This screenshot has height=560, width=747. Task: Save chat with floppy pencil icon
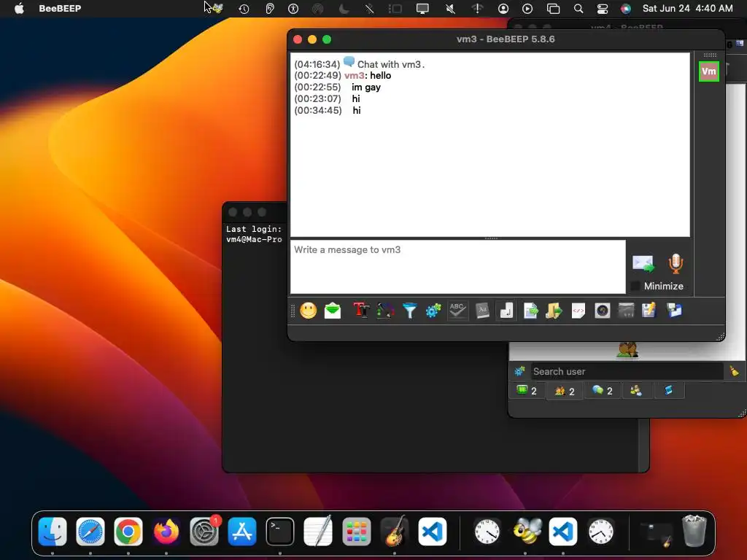pos(649,311)
